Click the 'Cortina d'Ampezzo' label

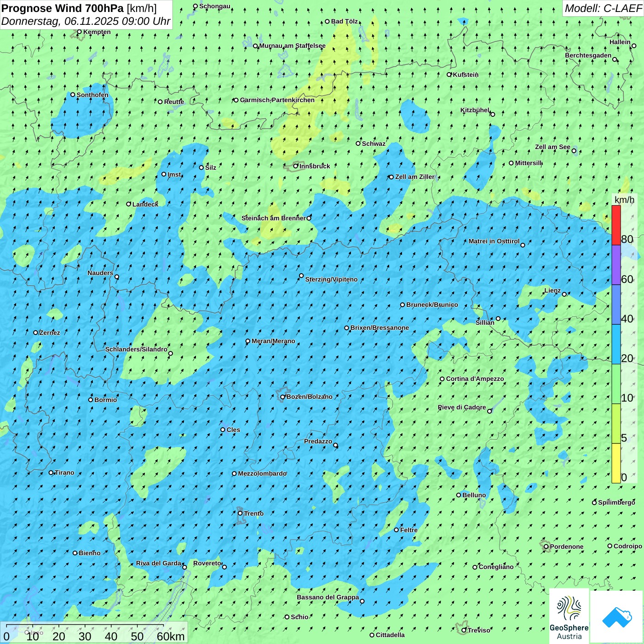tap(475, 379)
